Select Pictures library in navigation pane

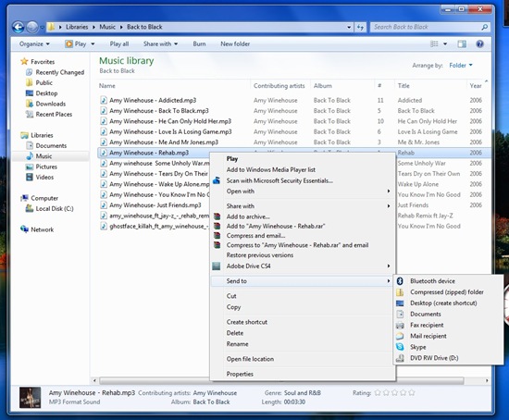46,167
